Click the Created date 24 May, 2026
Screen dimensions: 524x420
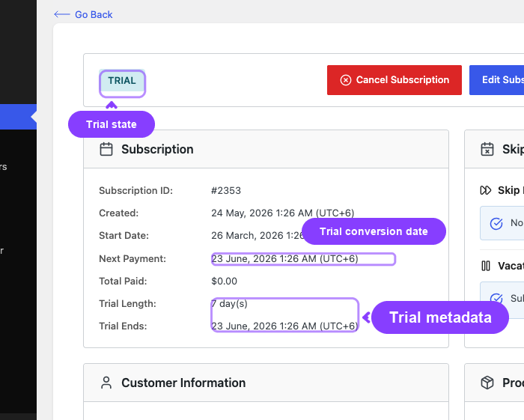point(282,213)
